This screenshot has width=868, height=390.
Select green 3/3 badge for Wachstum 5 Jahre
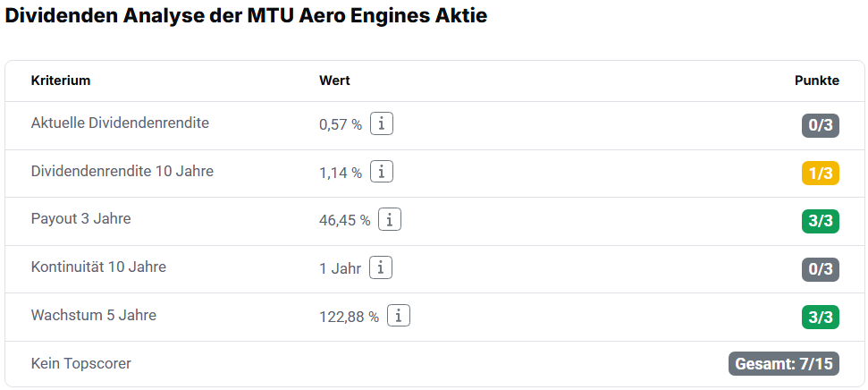tap(821, 318)
